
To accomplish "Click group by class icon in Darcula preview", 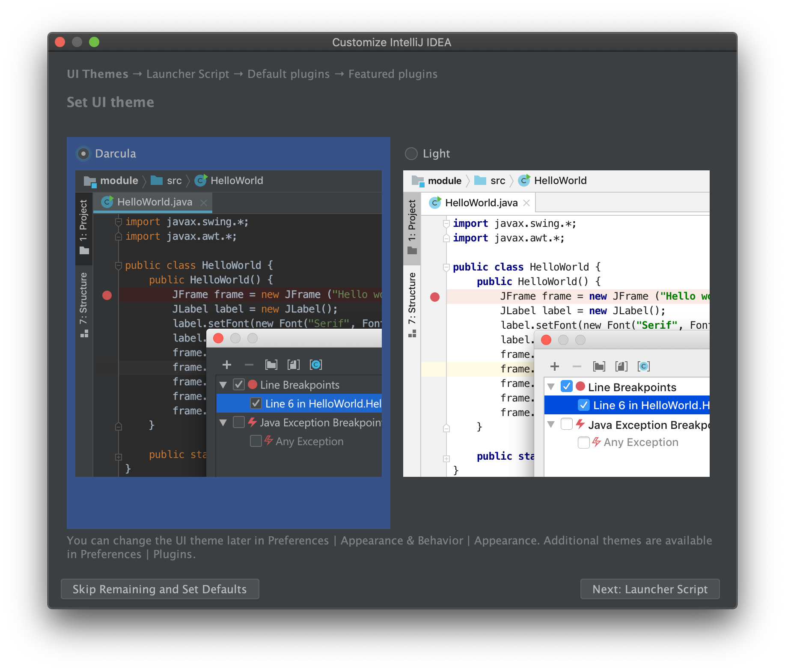I will [x=316, y=365].
